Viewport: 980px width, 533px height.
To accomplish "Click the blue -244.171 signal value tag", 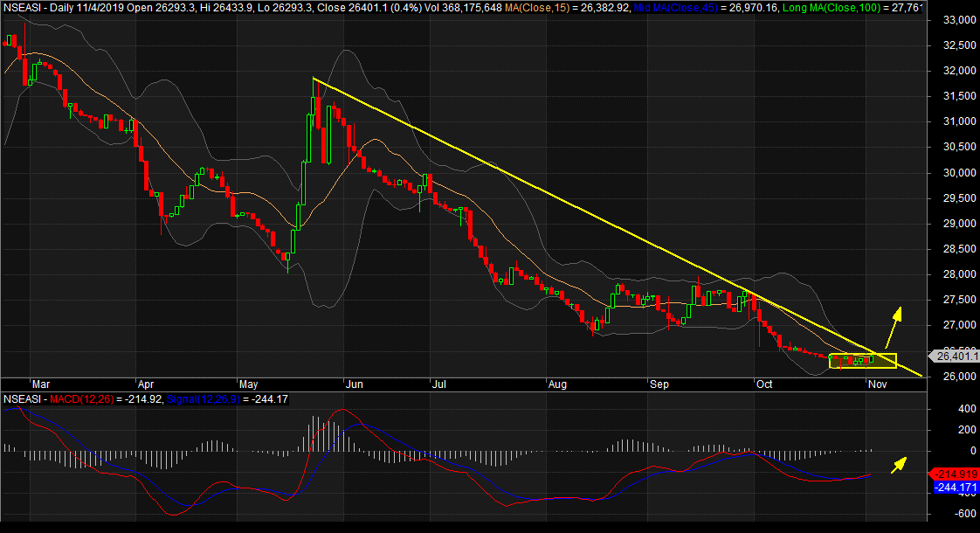I will 957,488.
